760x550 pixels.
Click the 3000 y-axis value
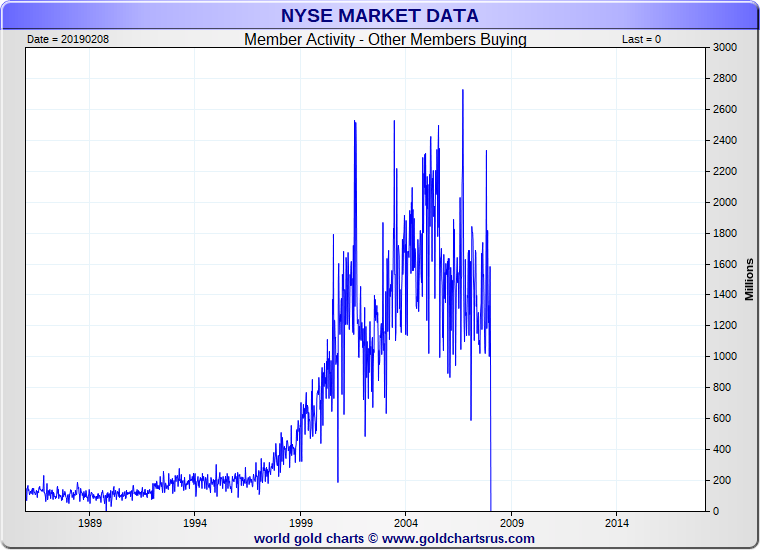[x=725, y=47]
